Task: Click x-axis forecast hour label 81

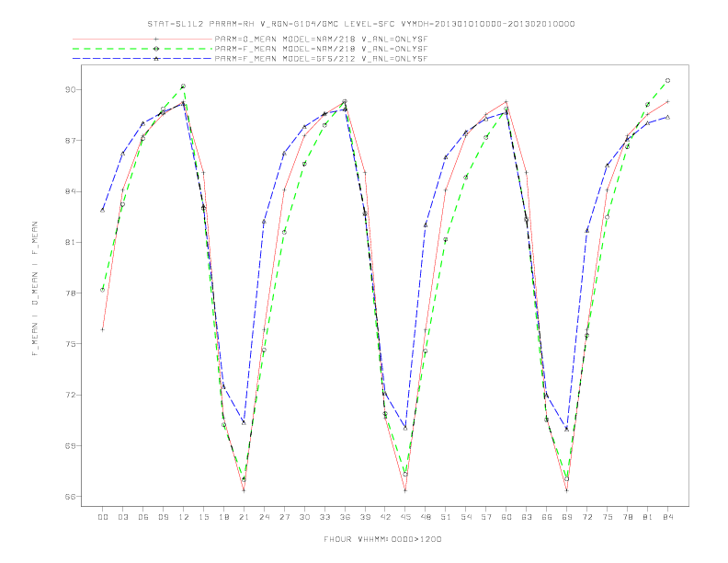Action: [648, 517]
